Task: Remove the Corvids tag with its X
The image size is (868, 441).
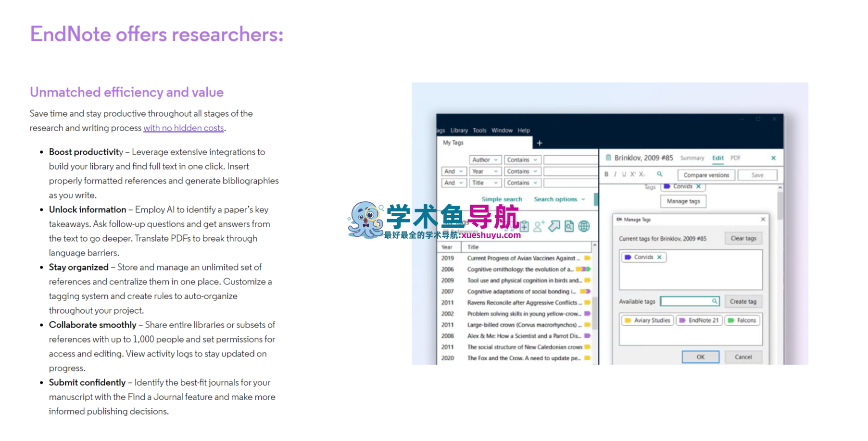Action: (699, 186)
